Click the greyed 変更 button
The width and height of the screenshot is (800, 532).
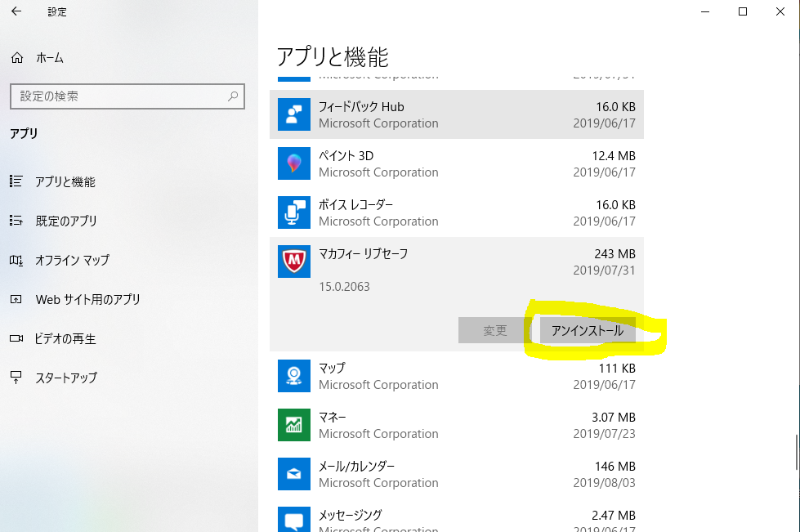(494, 330)
